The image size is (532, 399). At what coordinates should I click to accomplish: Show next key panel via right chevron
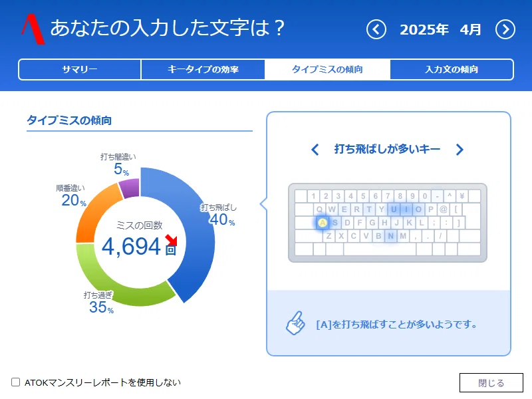click(x=460, y=149)
